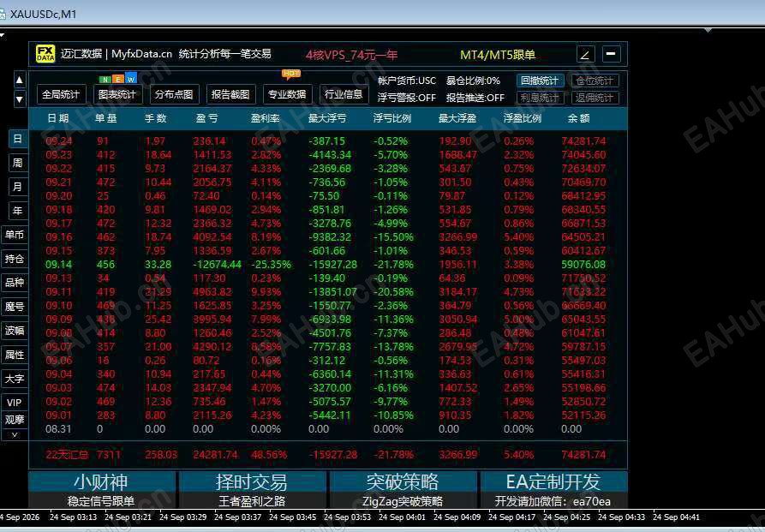765x532 pixels.
Task: Select the 周 weekly period button
Action: click(x=18, y=163)
